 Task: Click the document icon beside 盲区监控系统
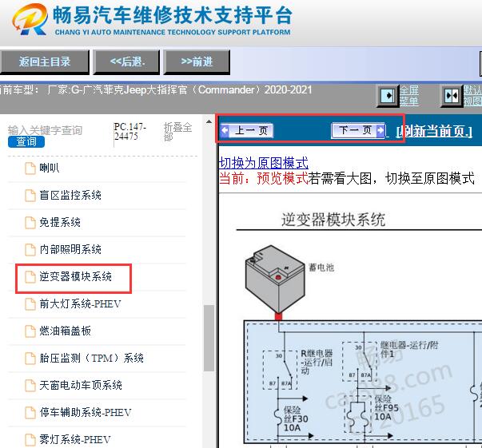click(30, 196)
